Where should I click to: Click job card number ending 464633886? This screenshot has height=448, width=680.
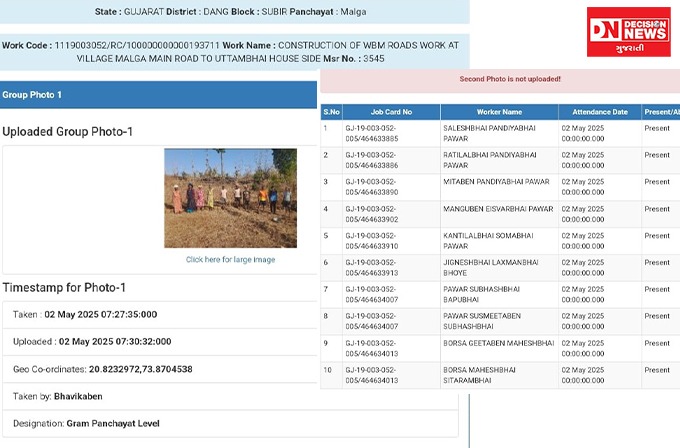[372, 160]
